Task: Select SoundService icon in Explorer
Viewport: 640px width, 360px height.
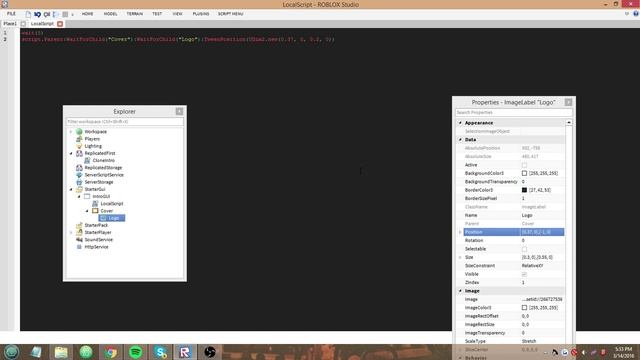Action: pos(79,240)
